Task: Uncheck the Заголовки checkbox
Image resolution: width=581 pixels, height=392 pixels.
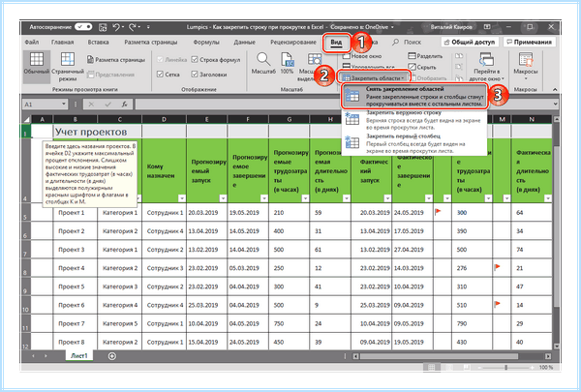Action: click(x=195, y=75)
